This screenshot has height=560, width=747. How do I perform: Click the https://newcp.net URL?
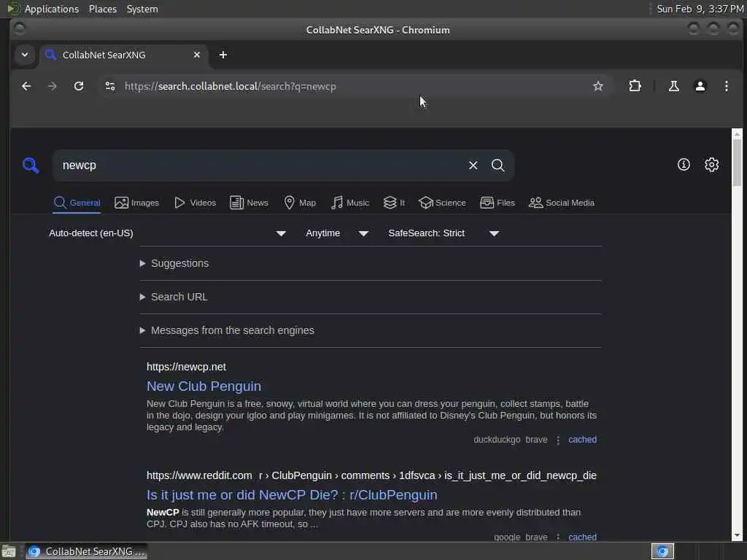coord(186,367)
